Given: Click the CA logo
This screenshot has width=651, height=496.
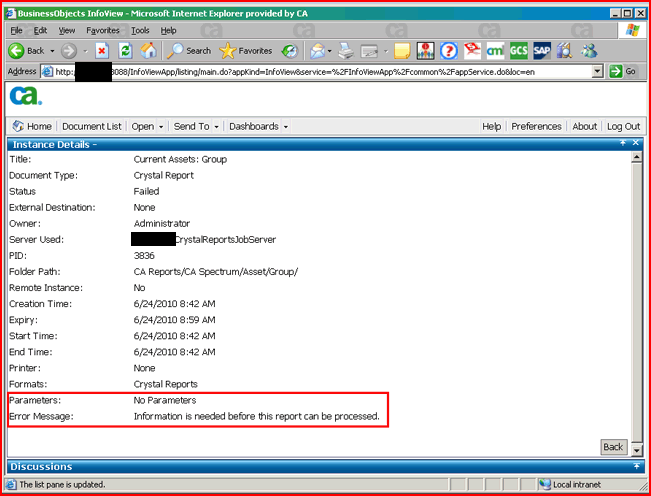Looking at the screenshot, I should (x=25, y=96).
